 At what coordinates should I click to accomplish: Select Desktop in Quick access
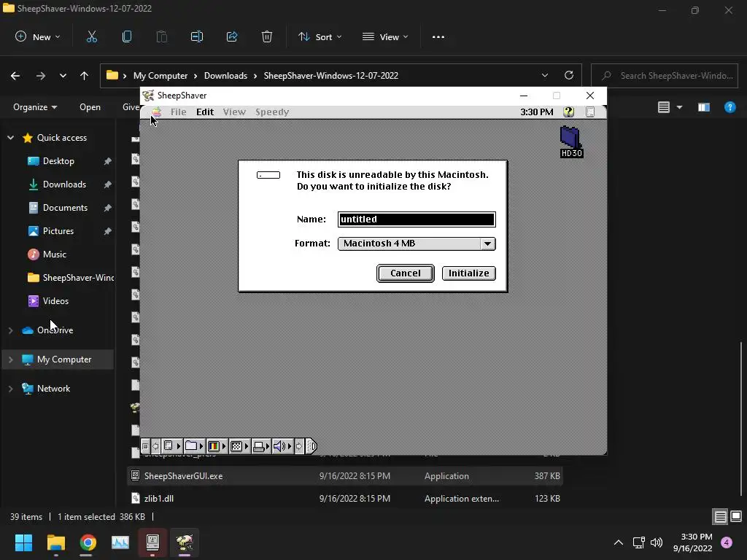tap(58, 161)
